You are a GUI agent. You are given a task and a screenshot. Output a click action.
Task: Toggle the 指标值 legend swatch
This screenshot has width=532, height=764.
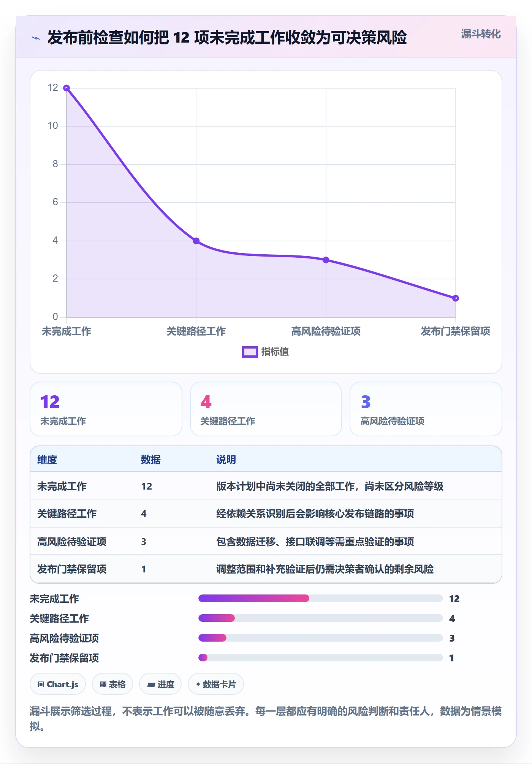(x=250, y=352)
